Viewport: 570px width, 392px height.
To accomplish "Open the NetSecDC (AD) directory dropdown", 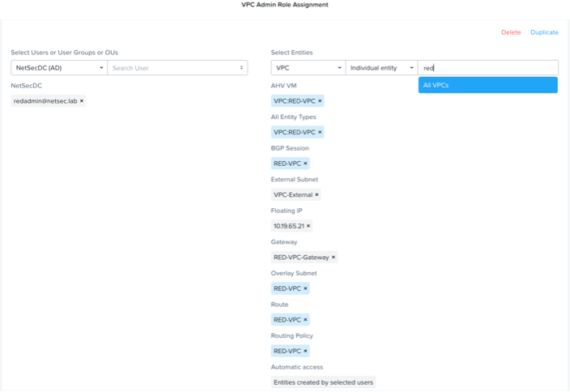I will [x=59, y=68].
